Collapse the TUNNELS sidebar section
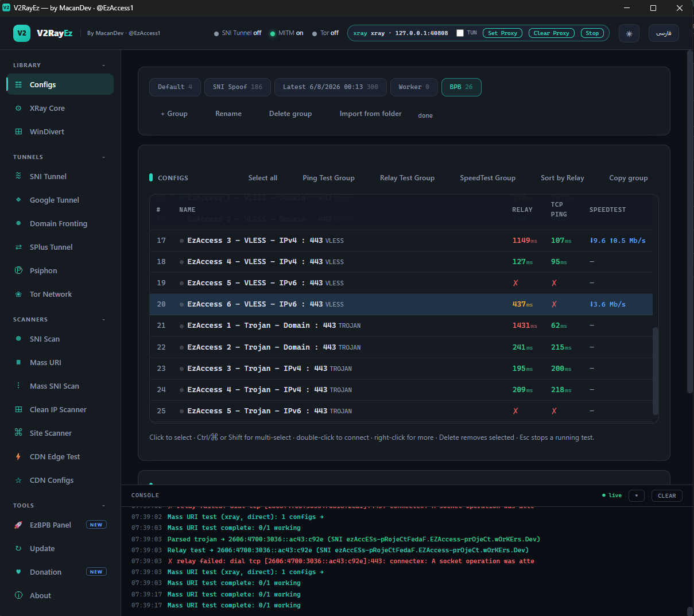The width and height of the screenshot is (694, 616). click(103, 157)
